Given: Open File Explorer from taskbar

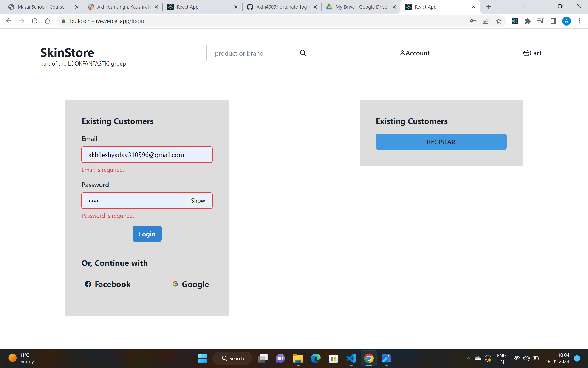Looking at the screenshot, I should tap(298, 358).
